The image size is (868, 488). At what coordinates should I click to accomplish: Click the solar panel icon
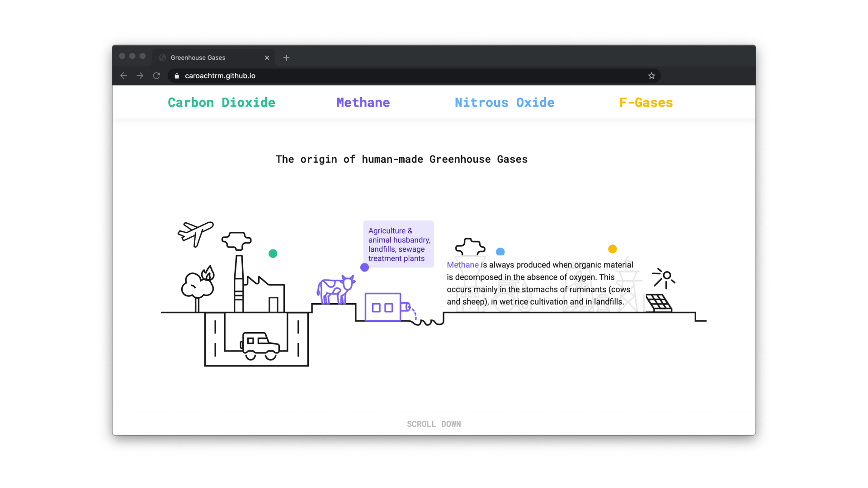click(x=659, y=303)
